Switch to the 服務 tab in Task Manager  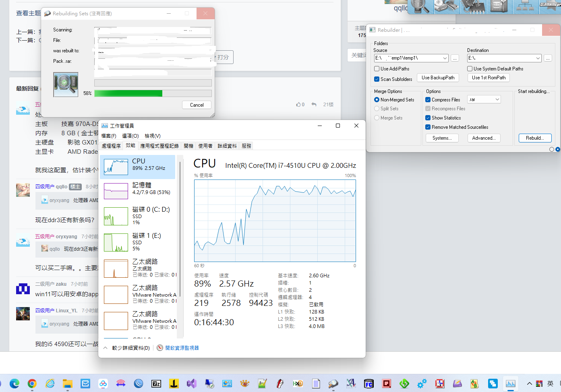click(246, 146)
